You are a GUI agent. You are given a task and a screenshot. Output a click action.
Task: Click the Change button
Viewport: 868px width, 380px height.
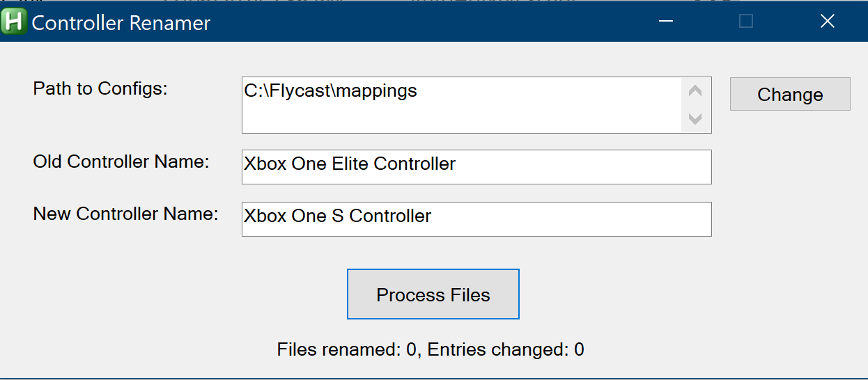790,94
